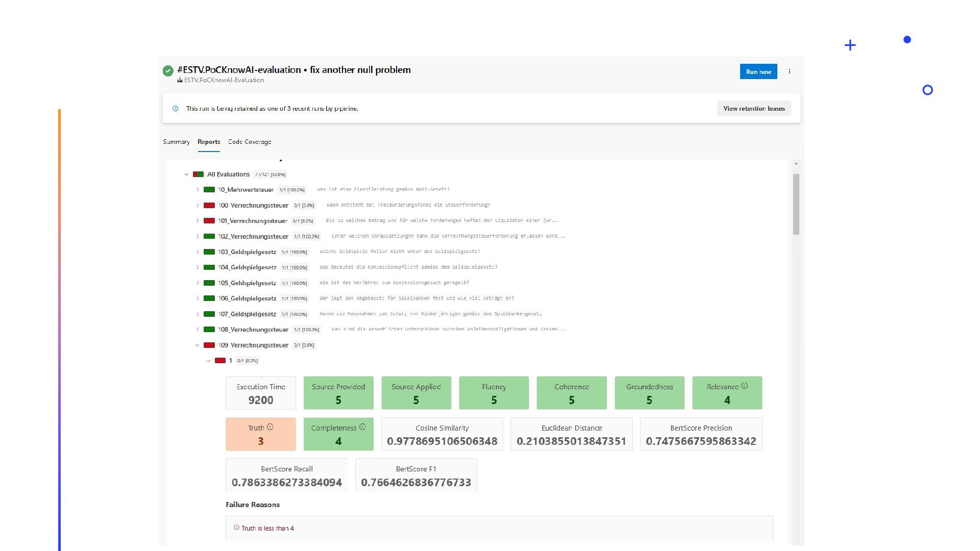Click the info icon in retention banner
The image size is (980, 551).
coord(176,108)
